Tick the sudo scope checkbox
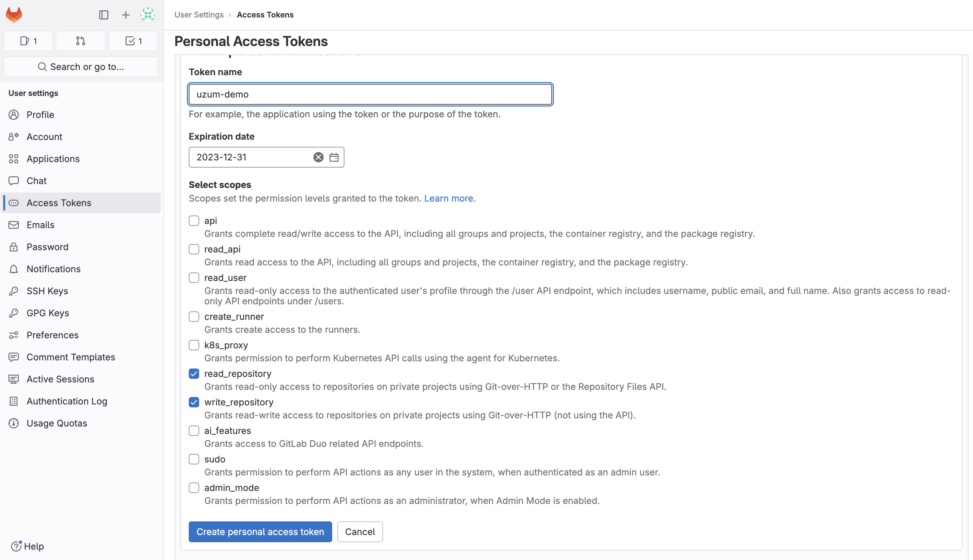 [194, 459]
